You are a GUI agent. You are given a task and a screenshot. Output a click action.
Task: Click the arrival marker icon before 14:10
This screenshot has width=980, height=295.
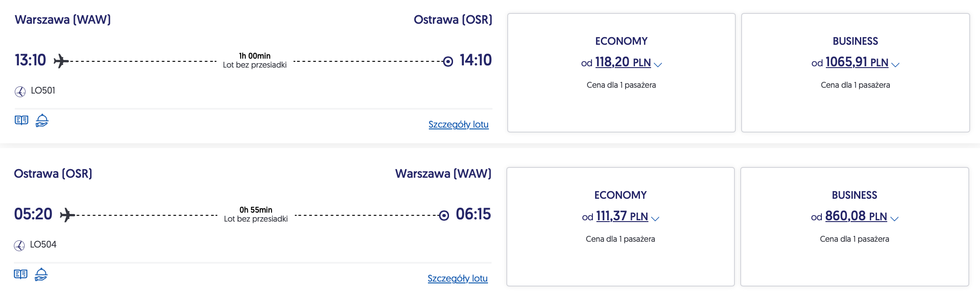[x=448, y=61]
